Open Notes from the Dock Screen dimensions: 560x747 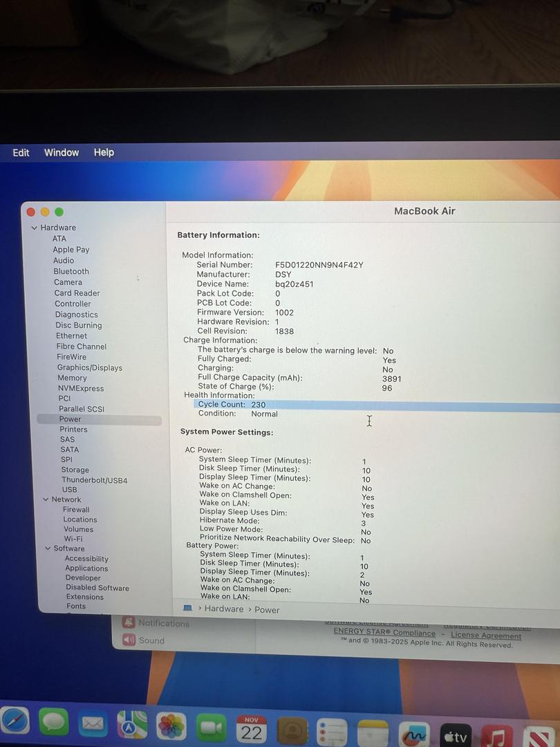[373, 733]
